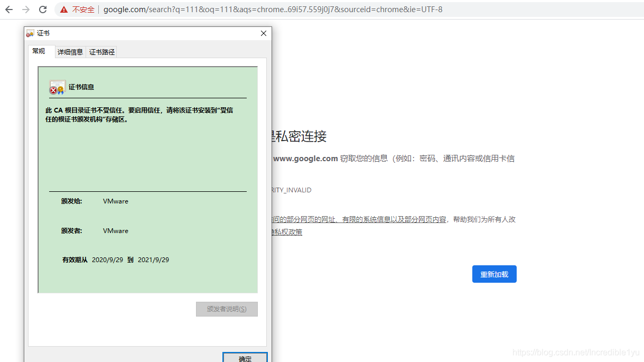Click the www.google.com bold text
The image size is (644, 362).
pos(305,159)
